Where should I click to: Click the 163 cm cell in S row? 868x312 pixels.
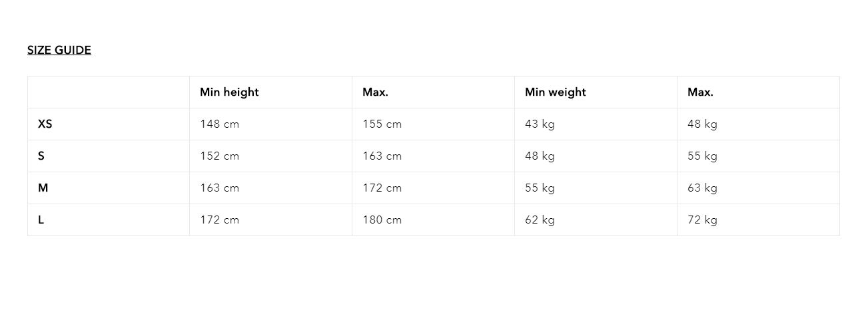(x=382, y=156)
